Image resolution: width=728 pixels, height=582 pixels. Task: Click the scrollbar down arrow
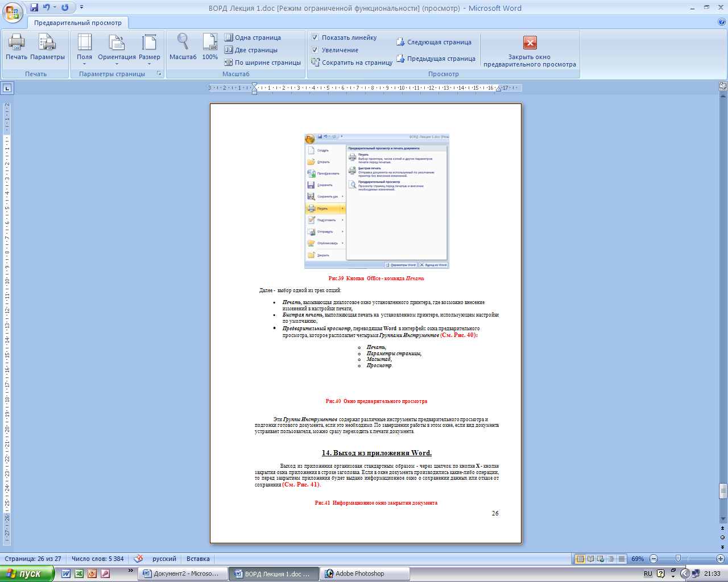click(723, 519)
